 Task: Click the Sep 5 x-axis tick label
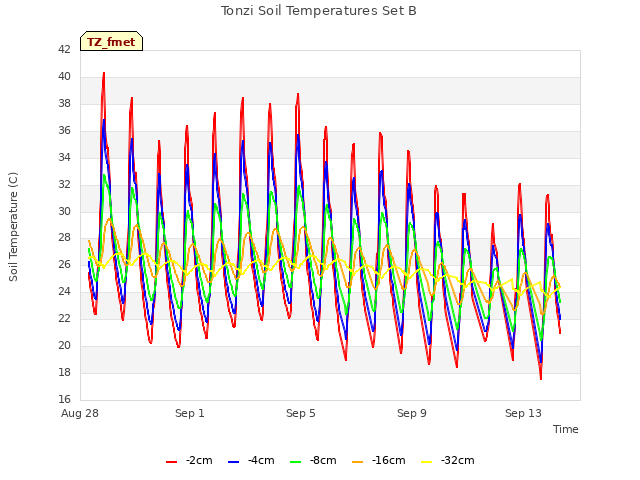tap(301, 413)
